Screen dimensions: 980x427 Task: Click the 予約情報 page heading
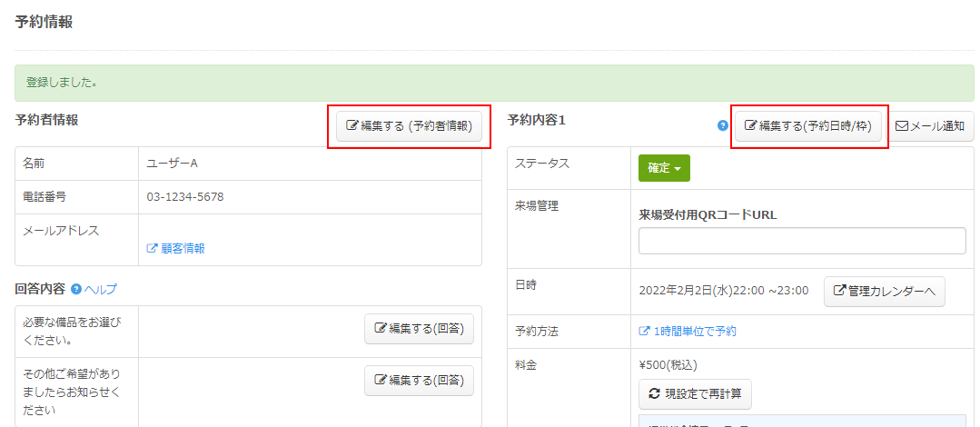44,22
